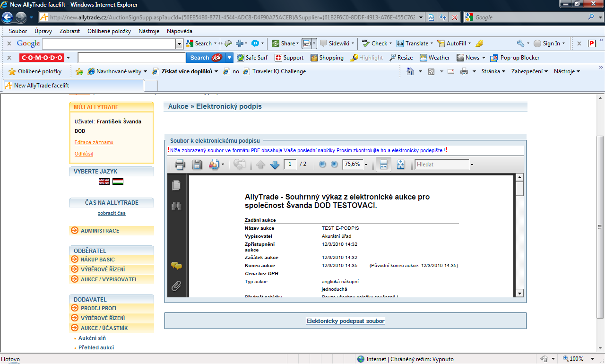The width and height of the screenshot is (605, 364).
Task: Click the Safe Surf toolbar button
Action: tap(252, 58)
